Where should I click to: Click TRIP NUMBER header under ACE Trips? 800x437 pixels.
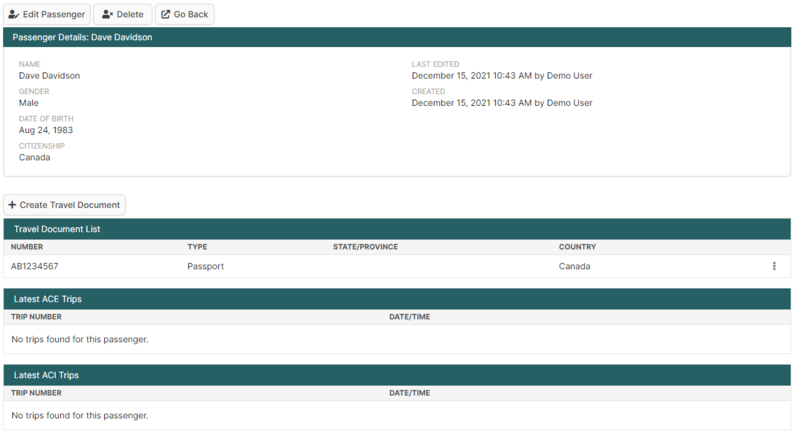point(36,317)
